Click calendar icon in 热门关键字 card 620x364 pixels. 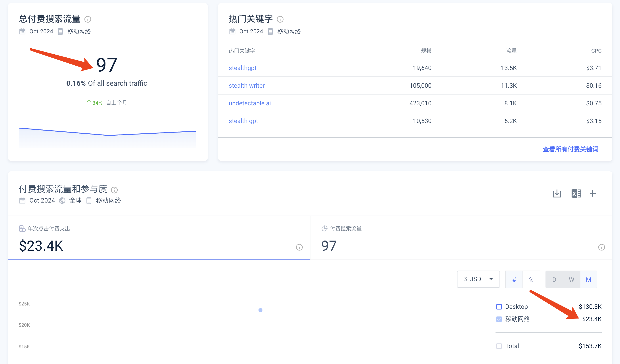tap(232, 31)
